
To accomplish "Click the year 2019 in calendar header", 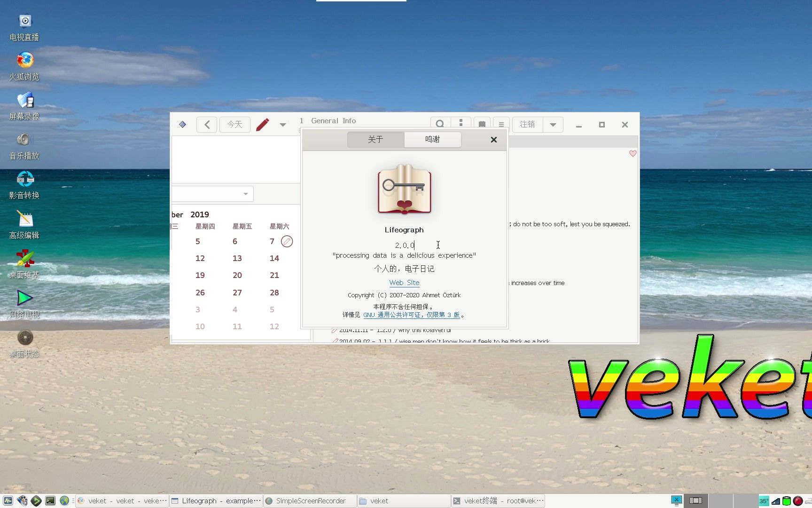I will click(200, 214).
